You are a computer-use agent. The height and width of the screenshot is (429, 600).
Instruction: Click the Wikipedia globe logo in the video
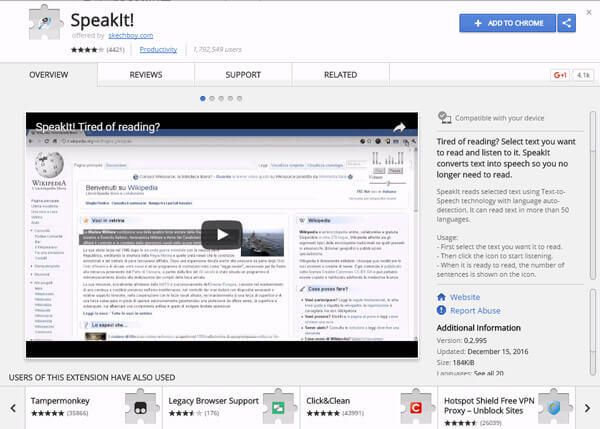click(49, 165)
